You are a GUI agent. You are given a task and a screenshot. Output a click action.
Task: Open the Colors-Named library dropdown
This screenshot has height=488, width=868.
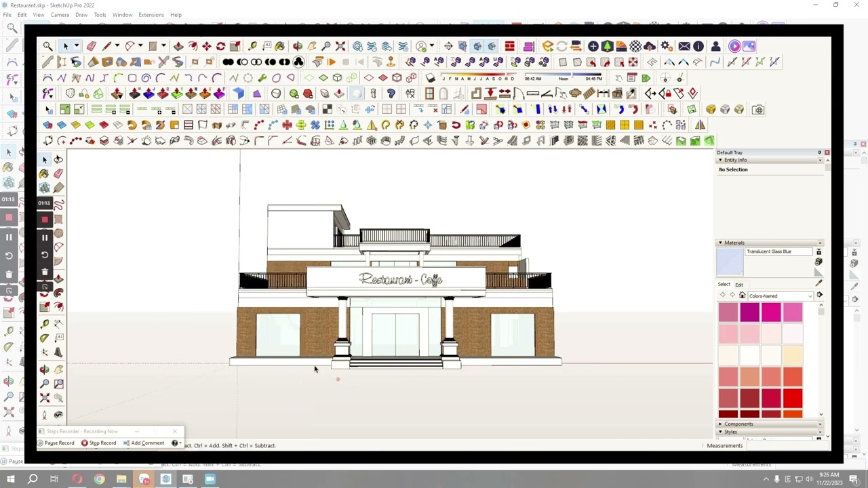(780, 296)
